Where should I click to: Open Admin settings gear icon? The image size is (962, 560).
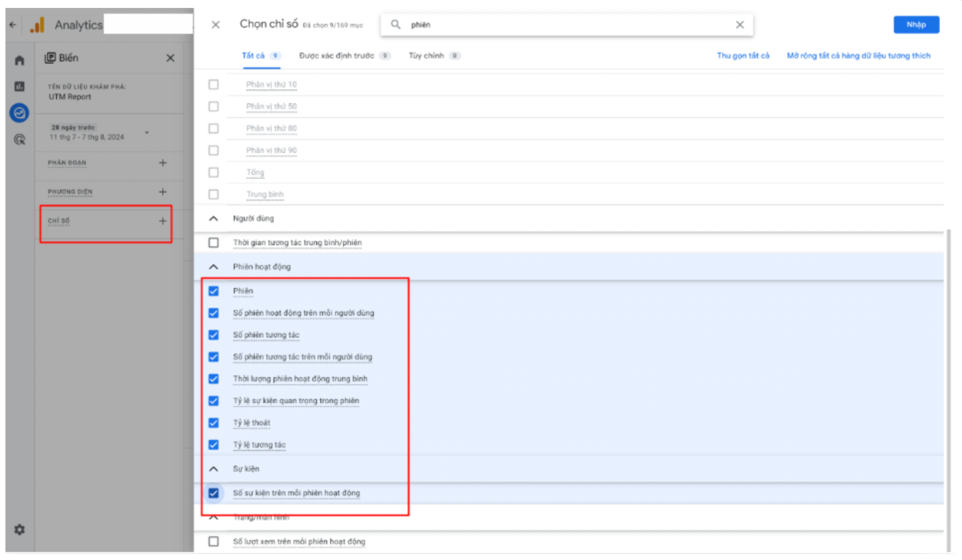pyautogui.click(x=19, y=530)
